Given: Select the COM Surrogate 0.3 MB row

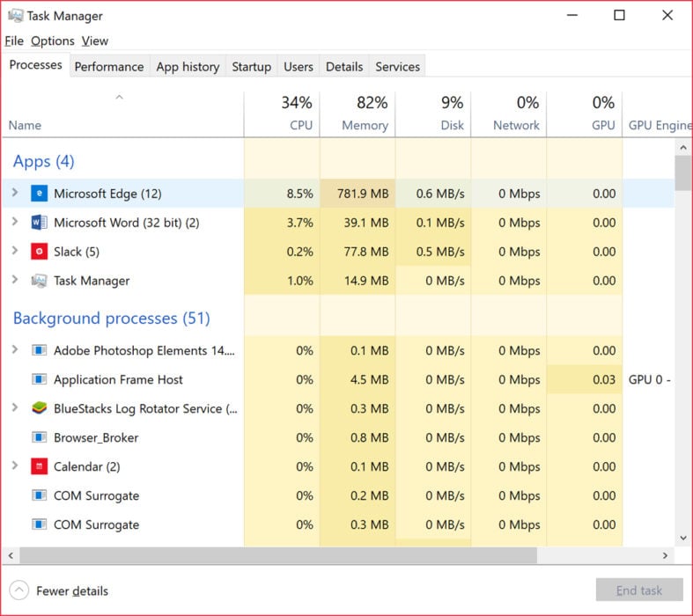Looking at the screenshot, I should point(338,524).
